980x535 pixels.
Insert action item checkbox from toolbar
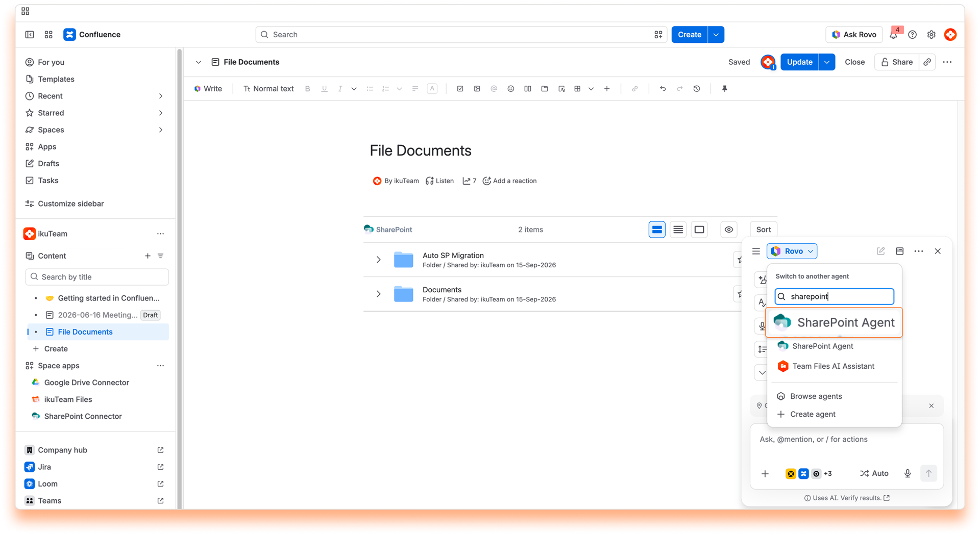coord(460,89)
